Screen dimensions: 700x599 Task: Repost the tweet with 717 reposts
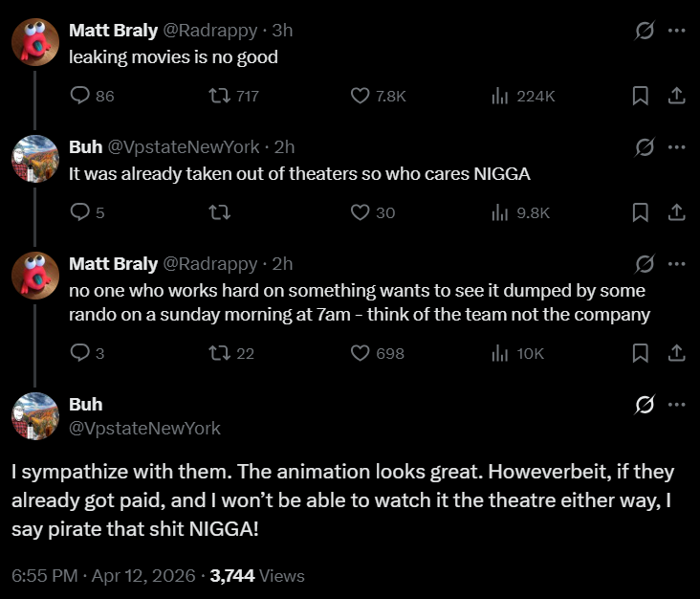coord(220,96)
